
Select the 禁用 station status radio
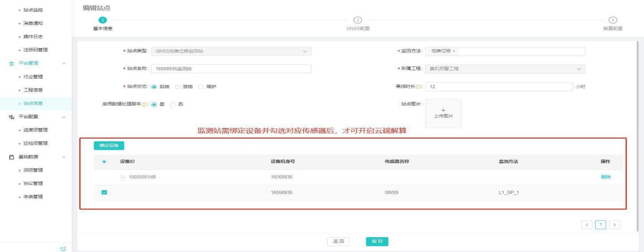(x=178, y=87)
